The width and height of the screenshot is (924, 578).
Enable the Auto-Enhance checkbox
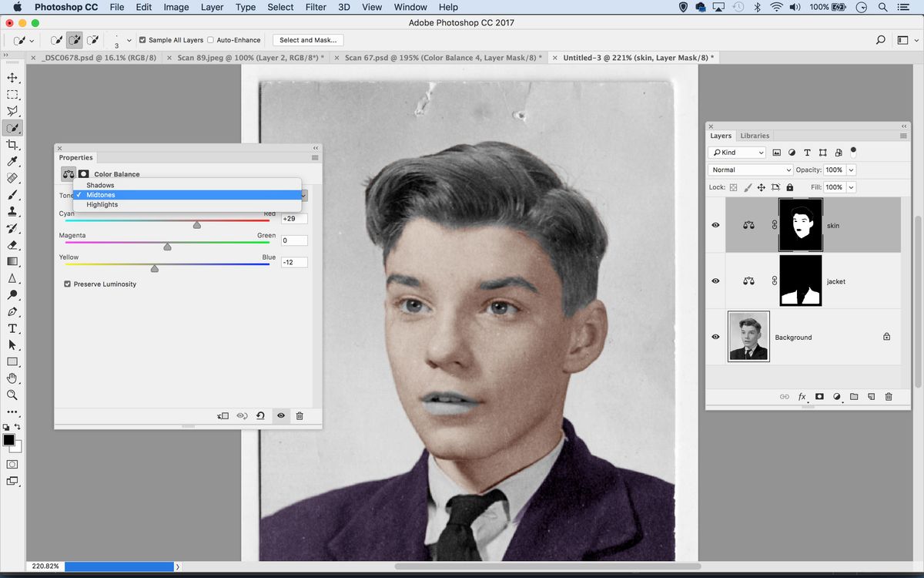[211, 40]
